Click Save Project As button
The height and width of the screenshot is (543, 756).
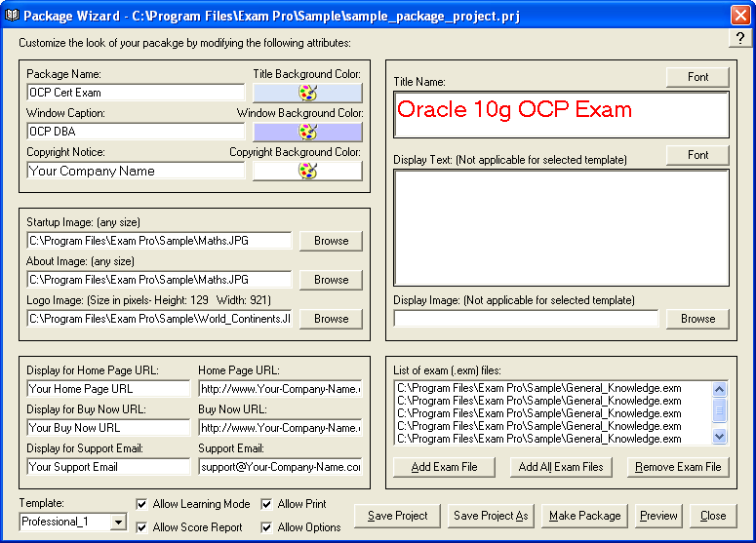pyautogui.click(x=491, y=516)
